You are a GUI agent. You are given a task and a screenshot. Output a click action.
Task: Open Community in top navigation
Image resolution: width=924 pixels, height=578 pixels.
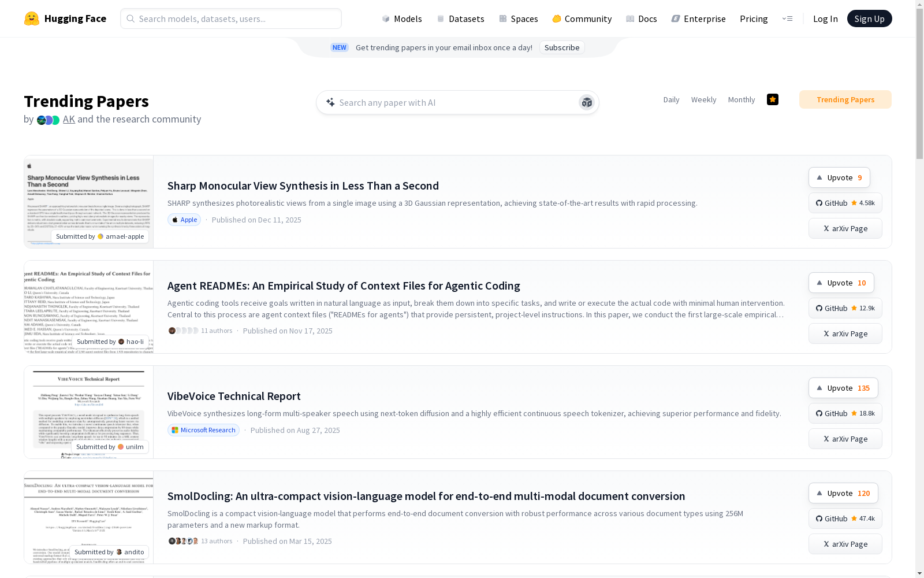pos(582,18)
